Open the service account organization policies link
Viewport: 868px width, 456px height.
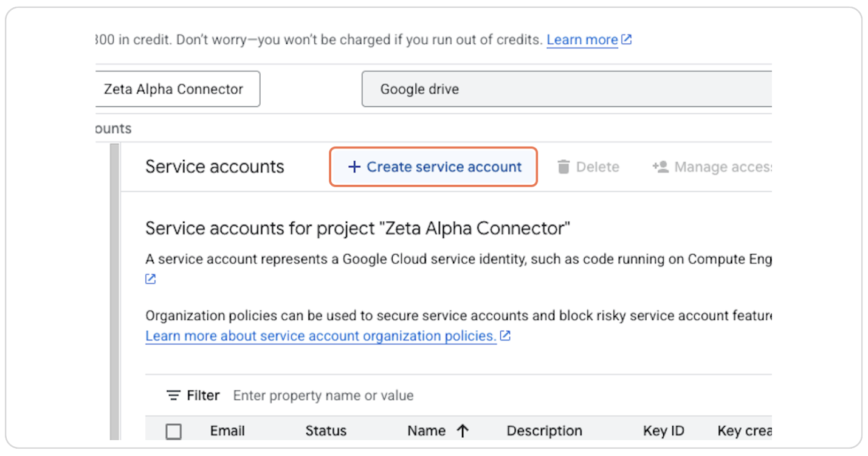point(319,336)
